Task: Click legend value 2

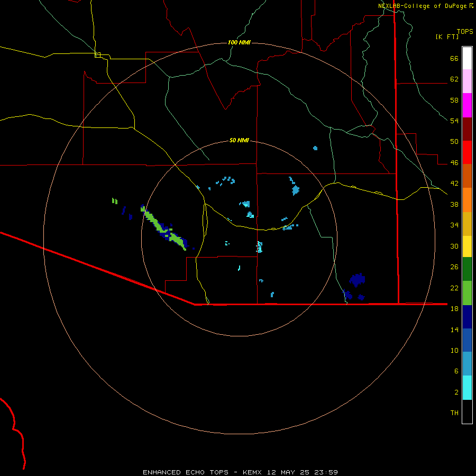Action: point(456,392)
